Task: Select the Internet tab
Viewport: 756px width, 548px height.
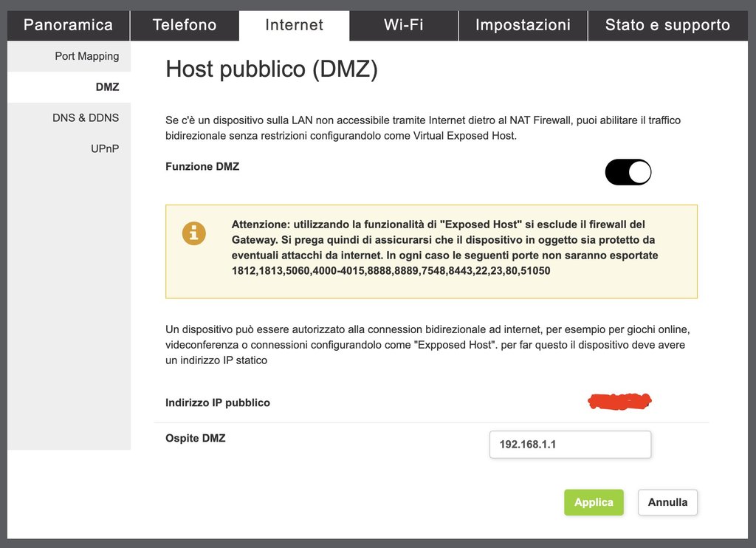Action: coord(294,25)
